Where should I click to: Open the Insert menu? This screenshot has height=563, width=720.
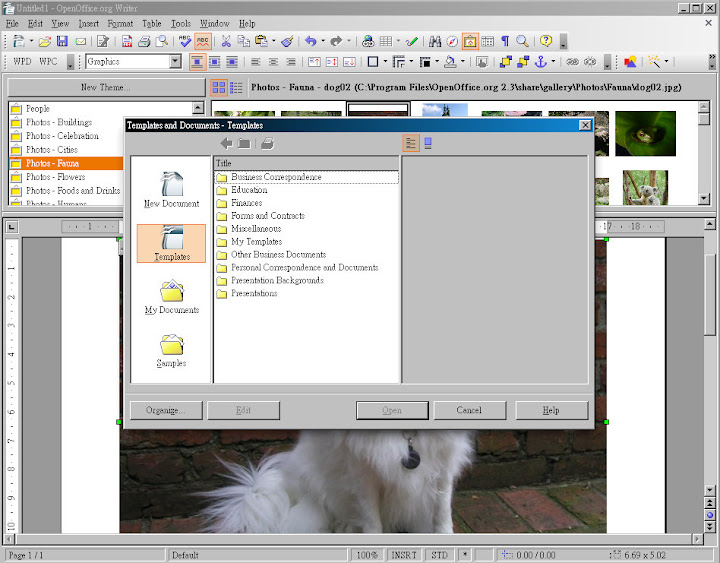click(x=88, y=23)
